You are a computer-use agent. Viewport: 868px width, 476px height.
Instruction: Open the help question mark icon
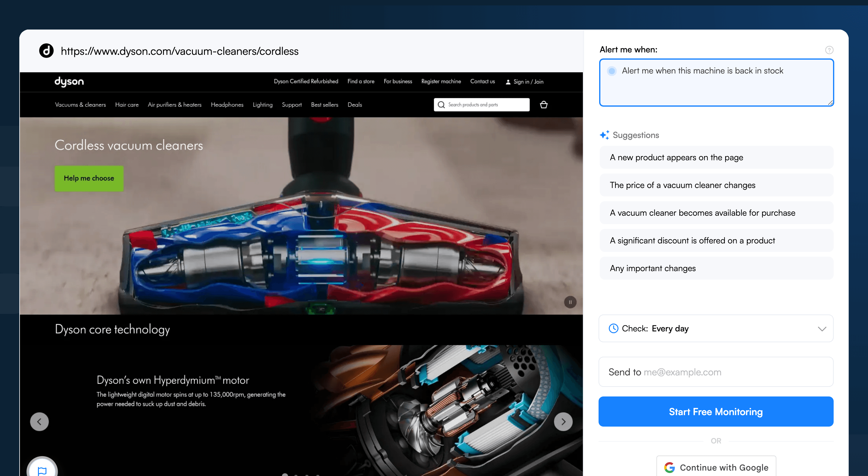click(829, 50)
